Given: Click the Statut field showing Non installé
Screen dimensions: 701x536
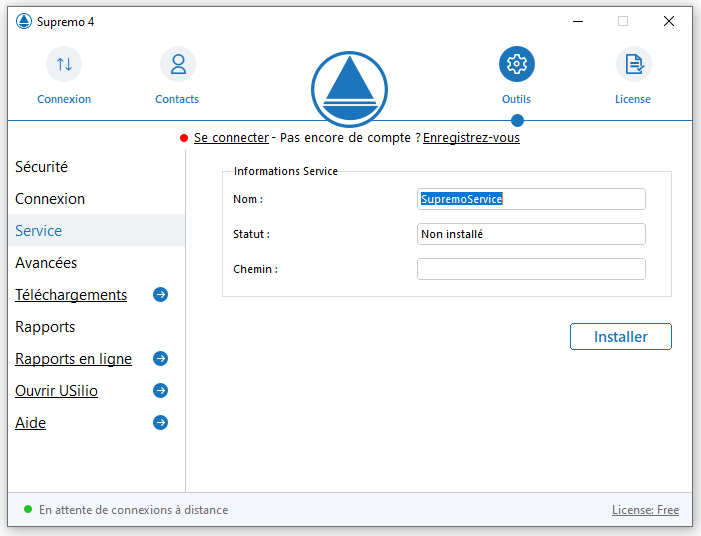Looking at the screenshot, I should (x=531, y=234).
